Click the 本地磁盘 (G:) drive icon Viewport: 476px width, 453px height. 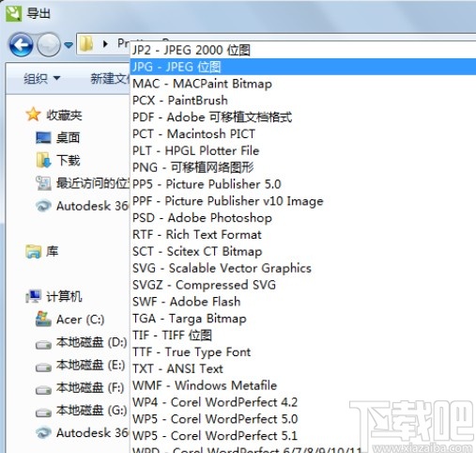43,413
